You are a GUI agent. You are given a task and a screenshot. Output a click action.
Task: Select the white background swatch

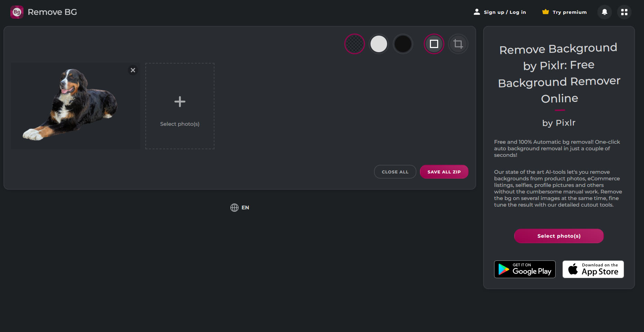point(379,44)
